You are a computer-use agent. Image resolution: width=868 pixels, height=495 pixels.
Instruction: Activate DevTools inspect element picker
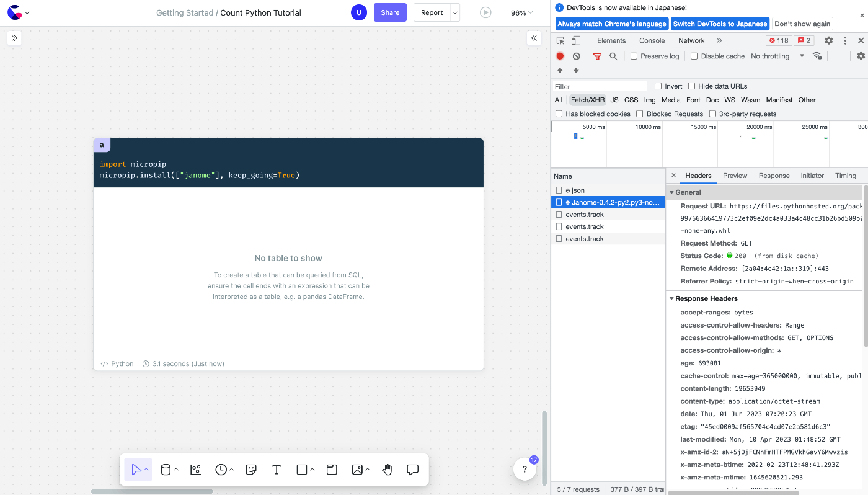pyautogui.click(x=560, y=40)
